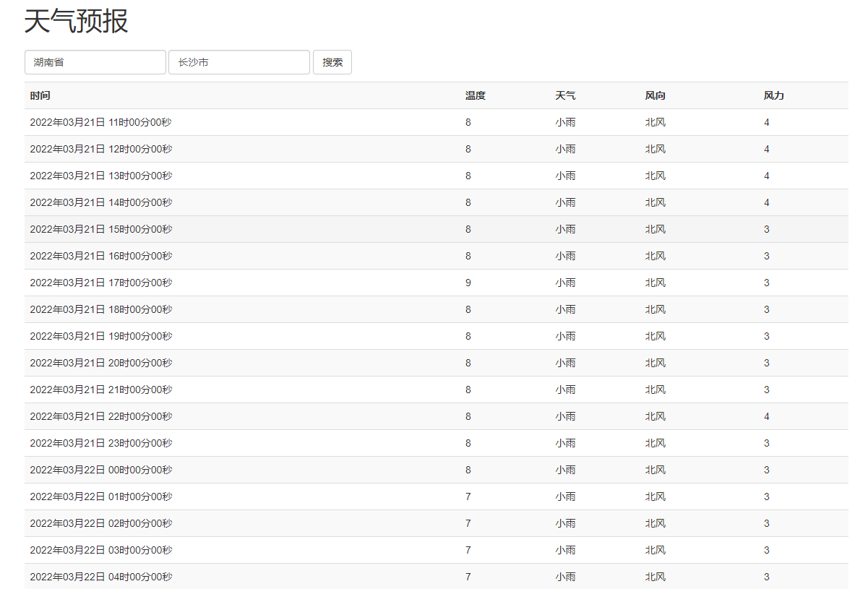
Task: Select 小雨 in the 20时 row
Action: coord(566,363)
